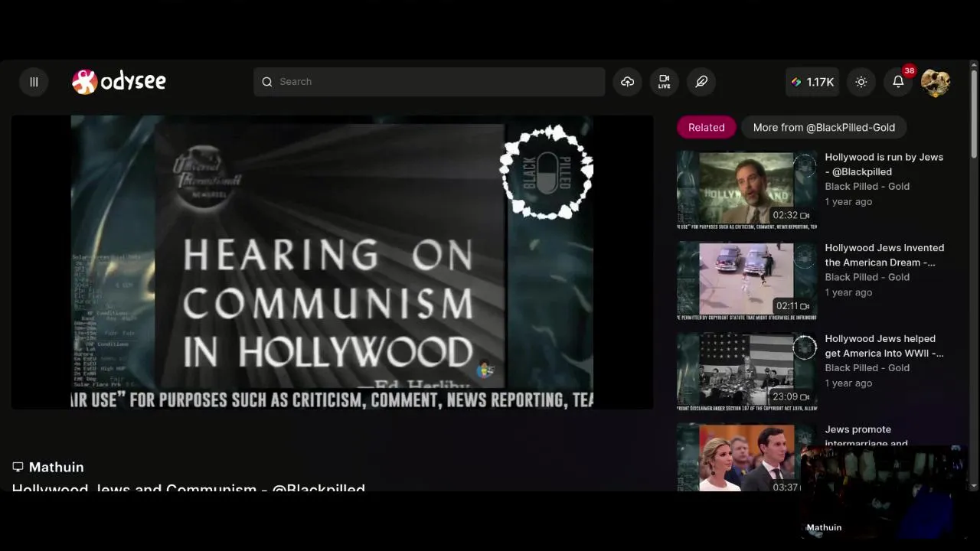
Task: Click Black Pilled - Gold under second related video
Action: tap(867, 277)
